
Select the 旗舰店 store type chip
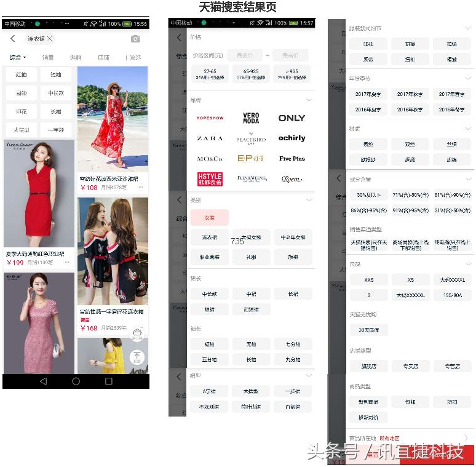click(x=369, y=366)
